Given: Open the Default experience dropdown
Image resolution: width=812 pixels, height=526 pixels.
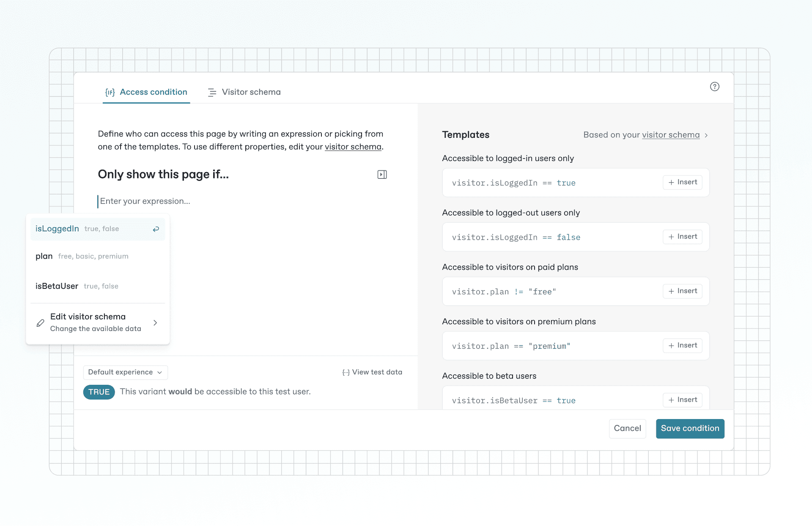Looking at the screenshot, I should (x=126, y=373).
